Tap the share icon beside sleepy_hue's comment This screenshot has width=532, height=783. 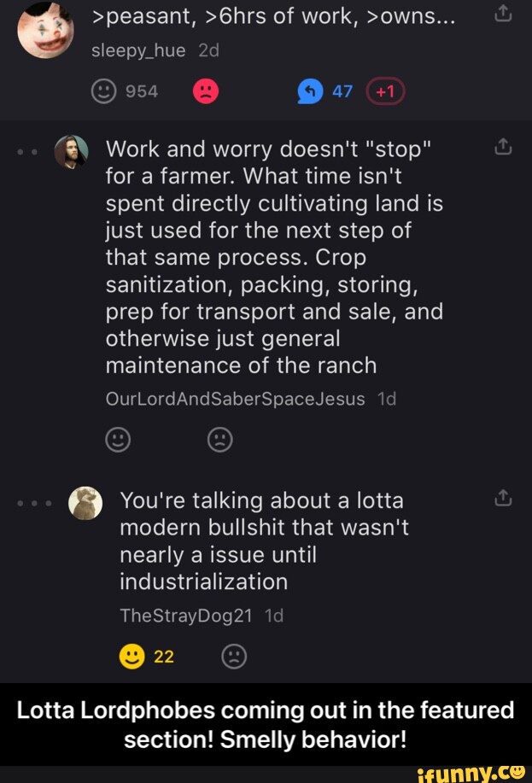coord(504,14)
